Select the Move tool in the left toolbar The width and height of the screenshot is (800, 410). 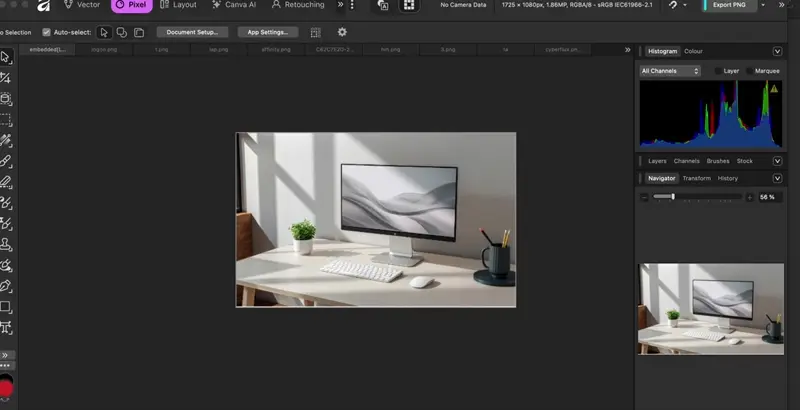pyautogui.click(x=5, y=57)
